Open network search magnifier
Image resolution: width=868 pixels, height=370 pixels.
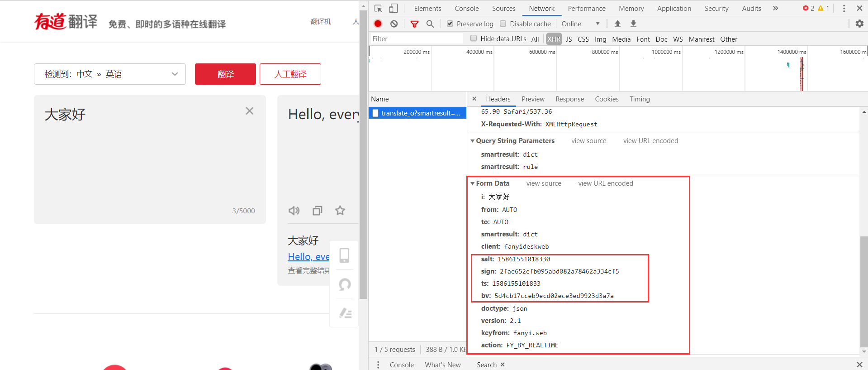pos(430,24)
